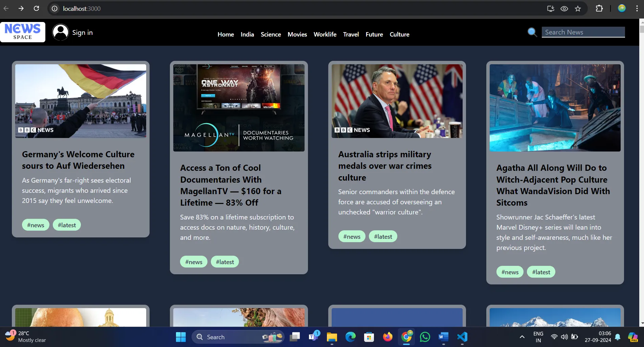The image size is (644, 347).
Task: Open the Home nav item
Action: [226, 34]
